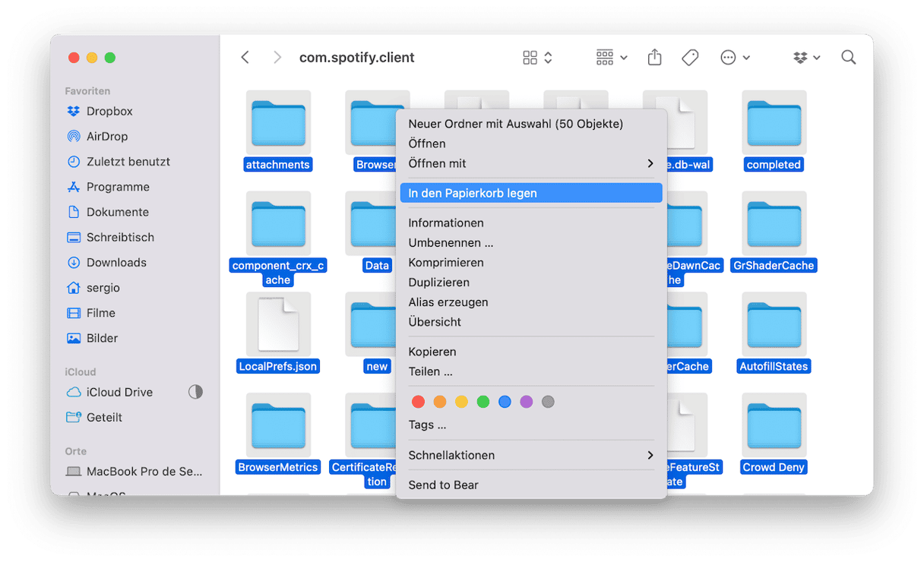The image size is (924, 562).
Task: Select the component_crx_cache folder
Action: (x=278, y=239)
